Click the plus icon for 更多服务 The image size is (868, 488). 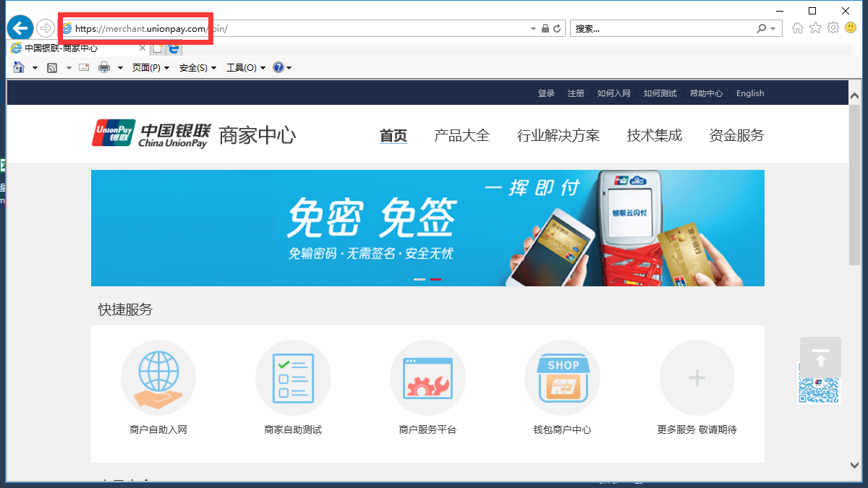(697, 377)
